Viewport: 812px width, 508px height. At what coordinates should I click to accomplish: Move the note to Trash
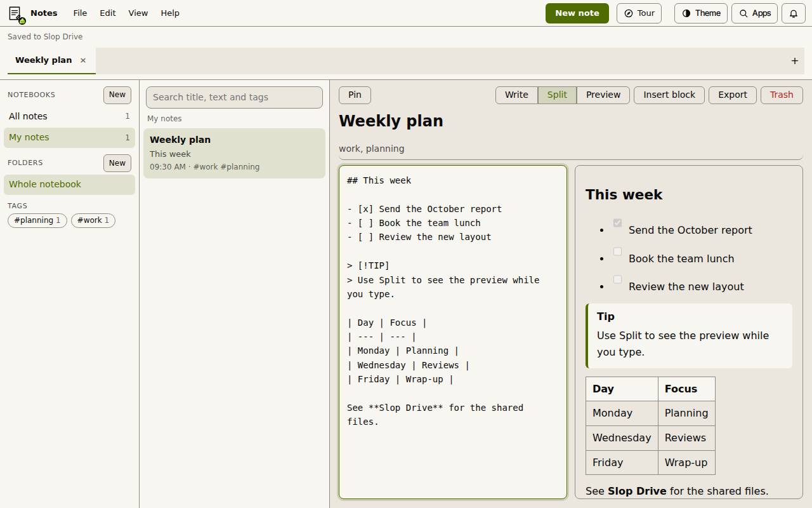pos(782,95)
